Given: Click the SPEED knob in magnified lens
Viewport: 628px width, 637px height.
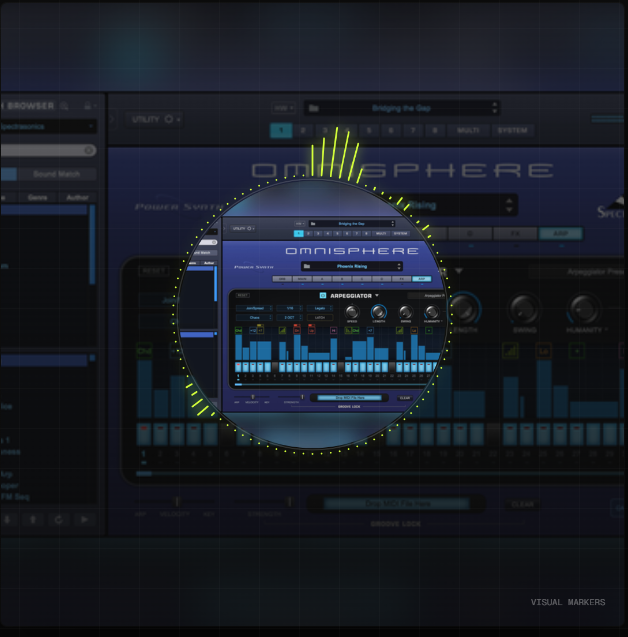Looking at the screenshot, I should click(x=352, y=312).
